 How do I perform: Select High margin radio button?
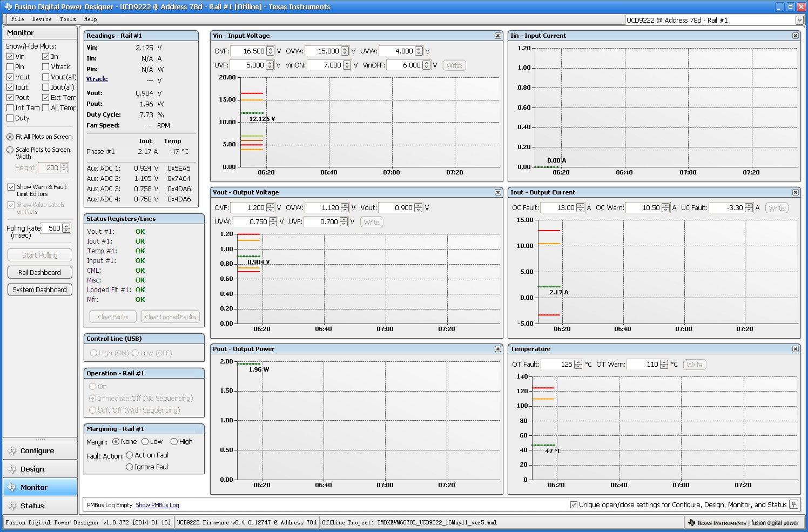[174, 442]
